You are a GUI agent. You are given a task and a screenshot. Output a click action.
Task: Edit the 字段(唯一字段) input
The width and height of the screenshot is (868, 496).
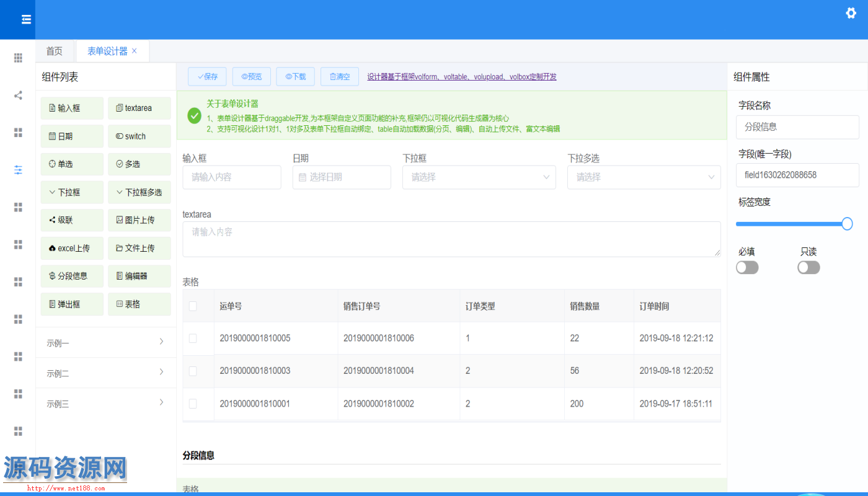coord(797,175)
